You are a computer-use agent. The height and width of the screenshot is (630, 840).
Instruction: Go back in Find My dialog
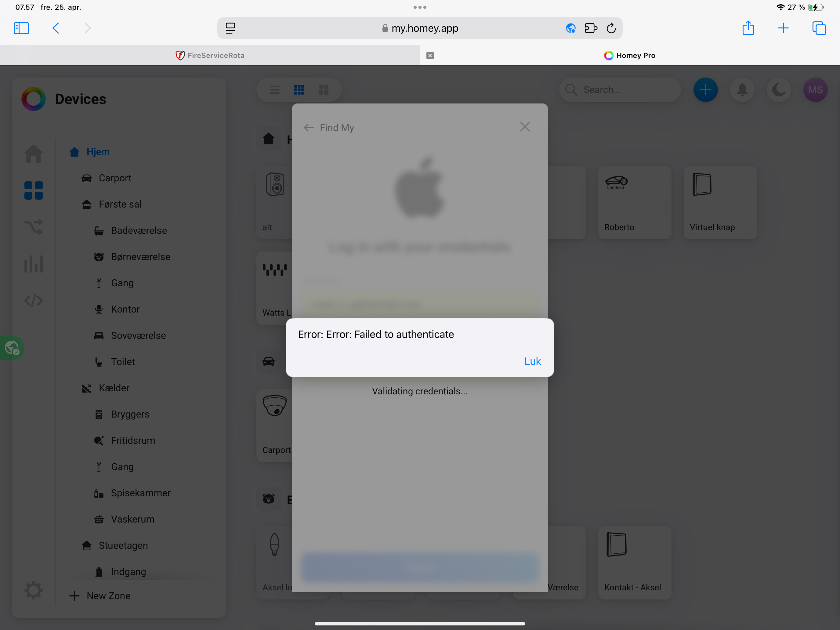click(308, 128)
